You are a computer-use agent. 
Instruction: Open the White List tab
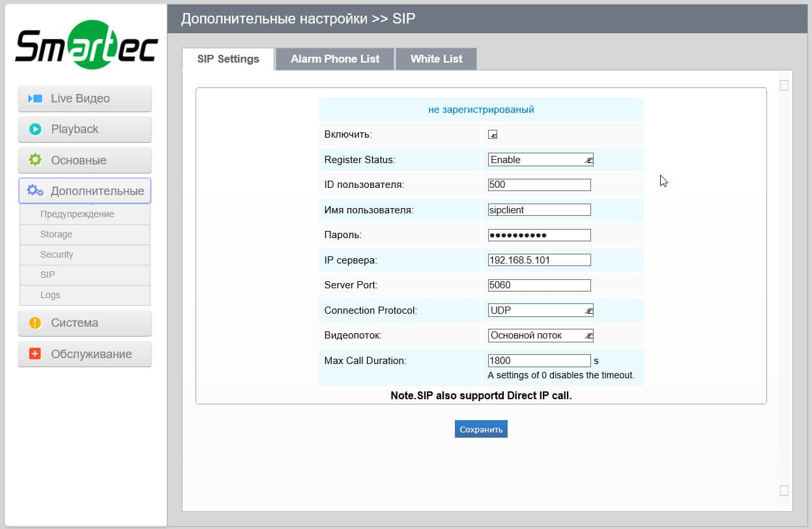436,59
